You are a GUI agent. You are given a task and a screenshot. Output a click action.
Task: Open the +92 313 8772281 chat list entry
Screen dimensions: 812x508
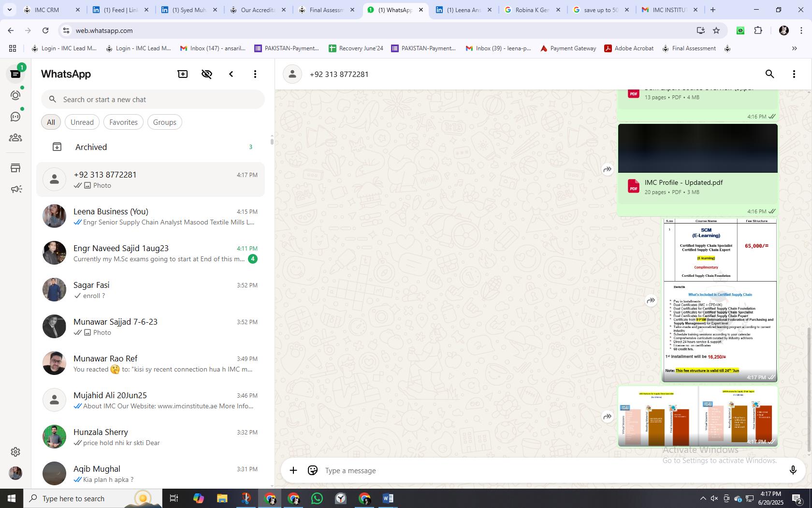coord(150,179)
